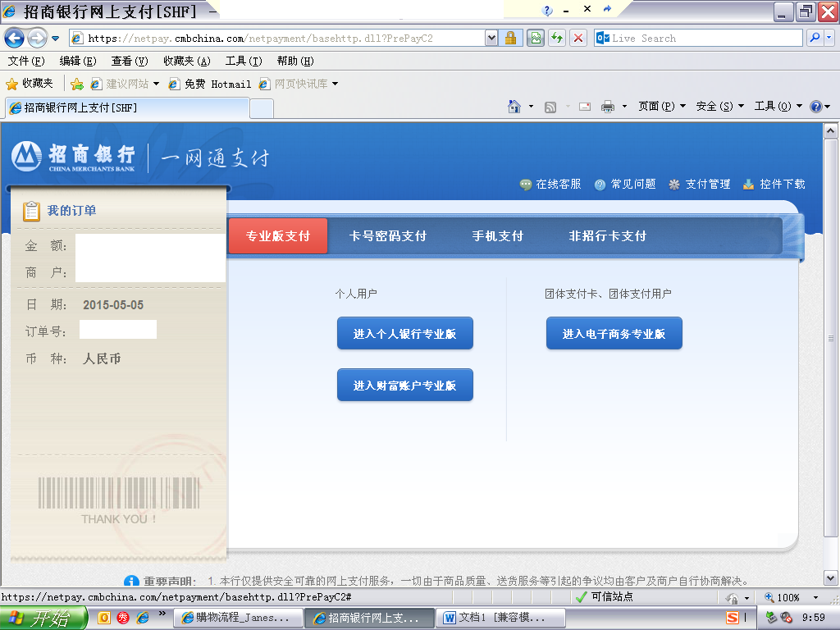Image resolution: width=840 pixels, height=630 pixels.
Task: Open 在线客服 online customer service
Action: 550,185
